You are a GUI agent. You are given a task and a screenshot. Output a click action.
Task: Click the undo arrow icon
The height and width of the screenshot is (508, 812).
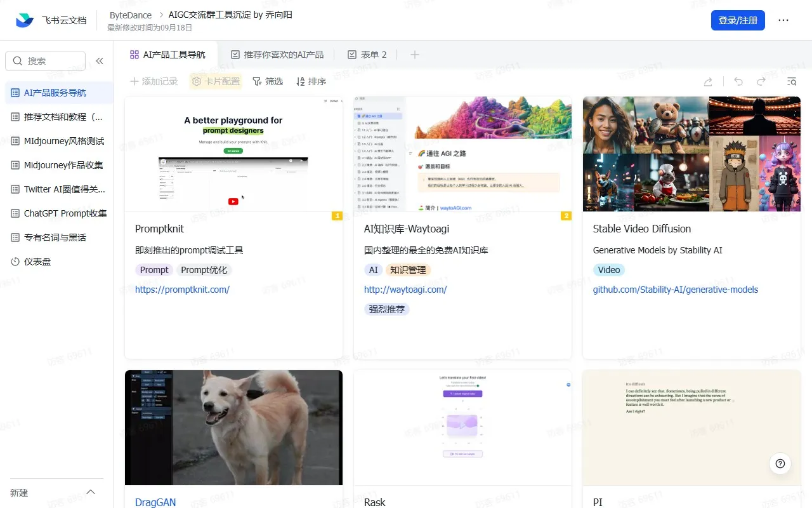[738, 81]
